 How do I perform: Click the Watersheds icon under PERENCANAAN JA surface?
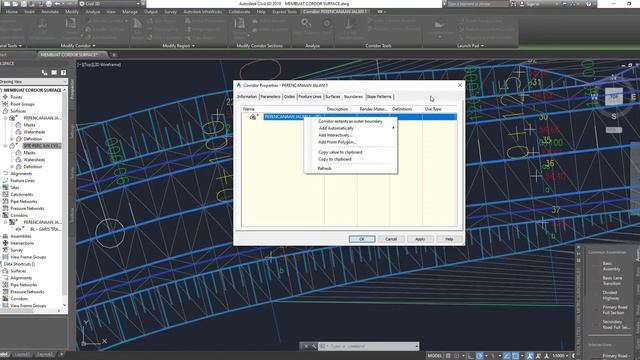click(18, 132)
